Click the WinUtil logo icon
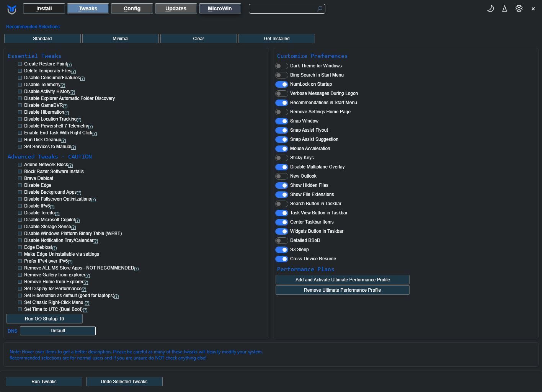Screen dimensions: 542x392 12,9
